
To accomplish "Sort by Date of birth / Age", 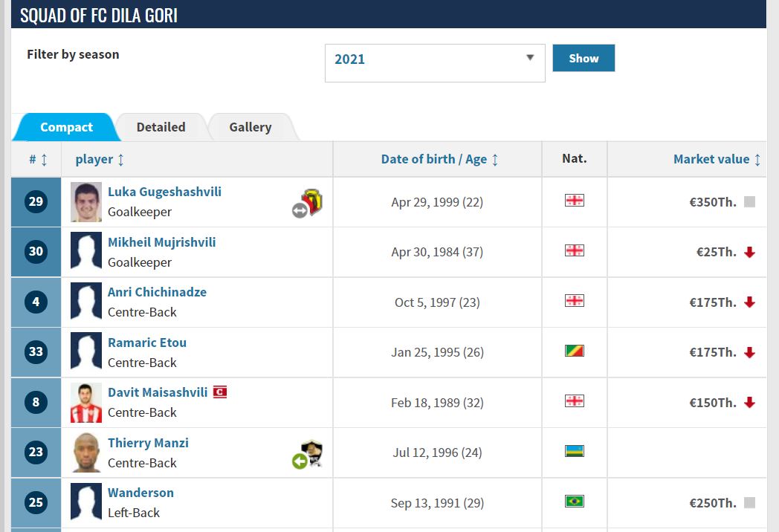I will 439,159.
